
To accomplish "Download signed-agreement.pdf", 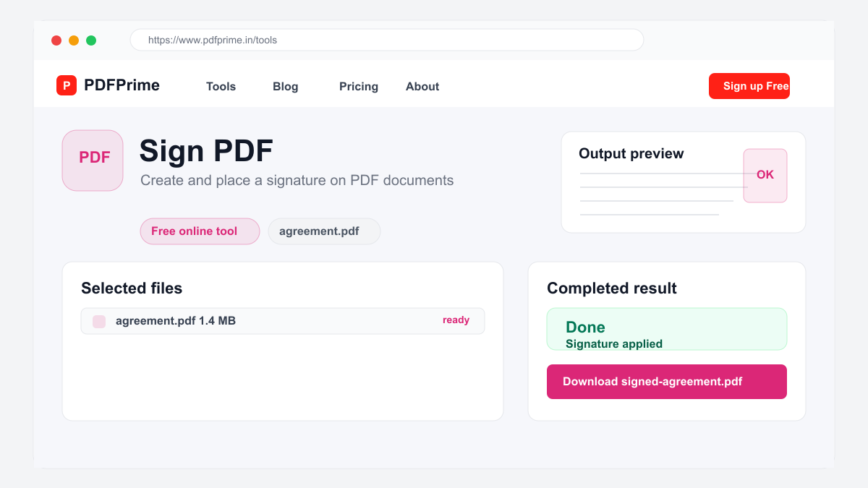I will pos(667,382).
